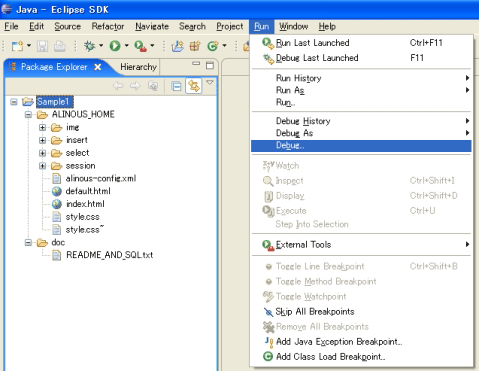479x371 pixels.
Task: Select the default.html file
Action: (88, 191)
